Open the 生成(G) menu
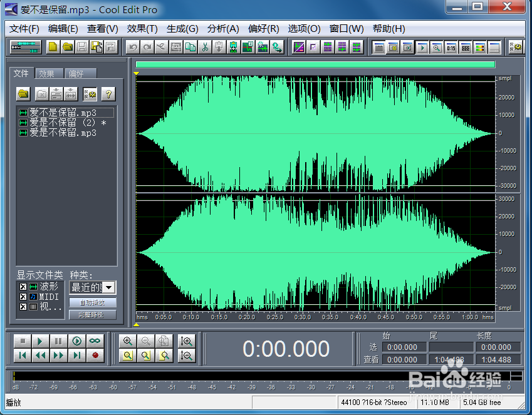The image size is (532, 415). [182, 29]
